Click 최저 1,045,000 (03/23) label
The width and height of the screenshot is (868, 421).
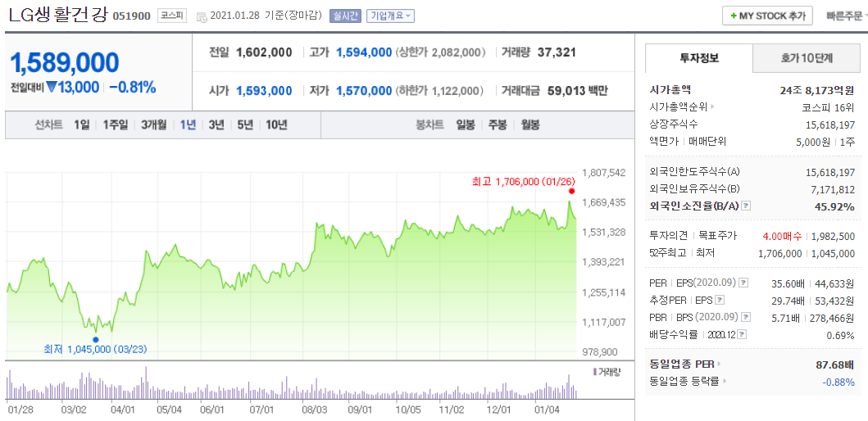pyautogui.click(x=96, y=349)
